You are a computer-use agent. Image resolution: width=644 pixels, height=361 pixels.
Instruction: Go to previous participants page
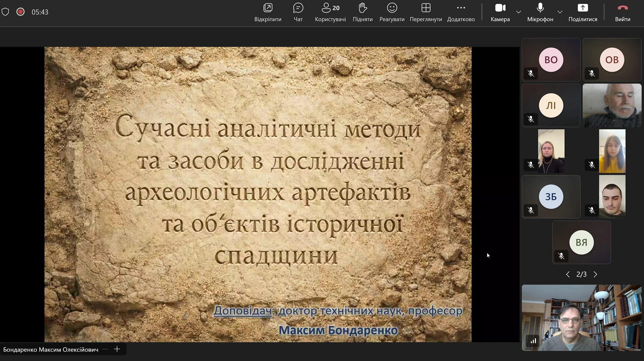[x=568, y=274]
